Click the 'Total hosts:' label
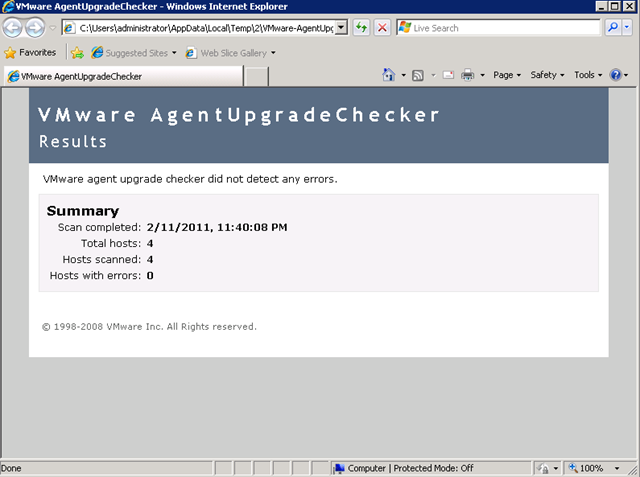This screenshot has height=477, width=640. pos(111,243)
